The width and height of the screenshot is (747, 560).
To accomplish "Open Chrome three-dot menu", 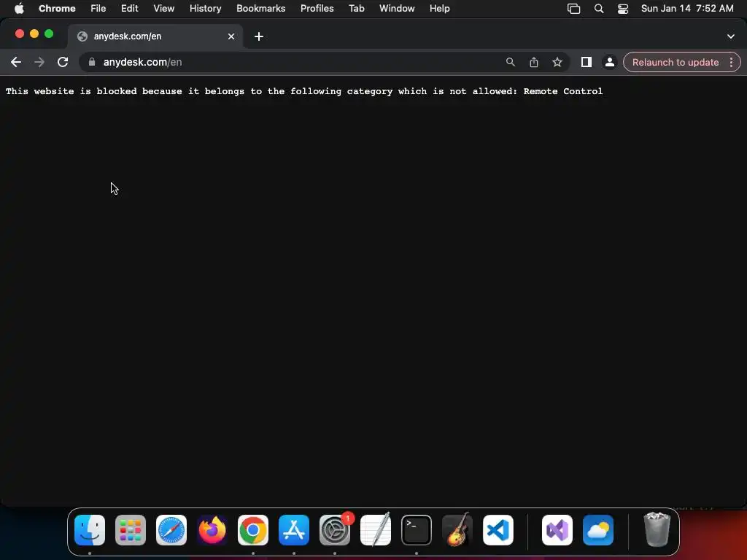I will pos(731,62).
